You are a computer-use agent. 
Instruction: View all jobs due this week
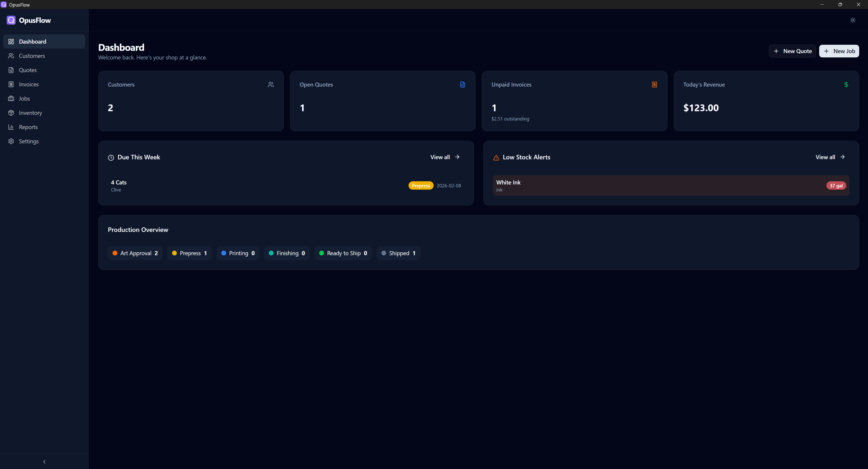coord(445,157)
